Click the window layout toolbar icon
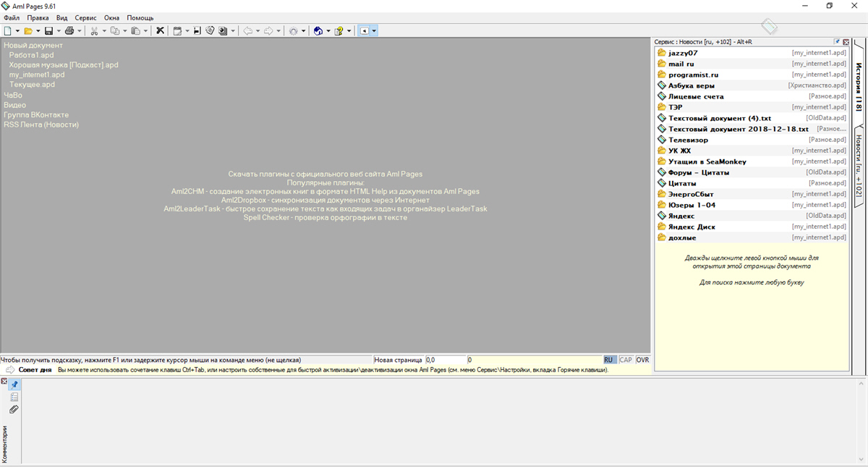This screenshot has width=868, height=467. click(x=364, y=31)
